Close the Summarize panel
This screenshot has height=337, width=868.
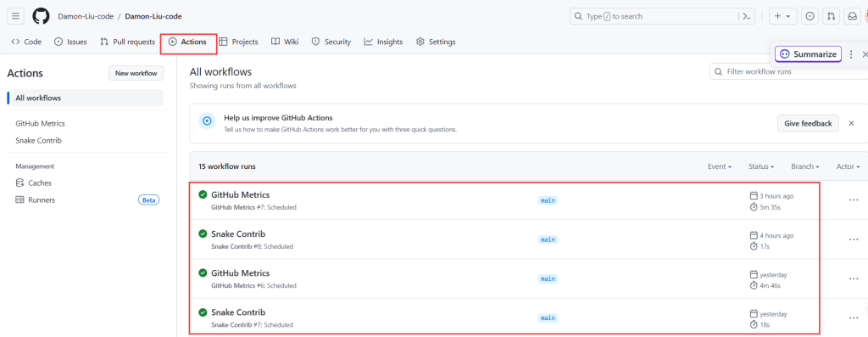click(864, 54)
